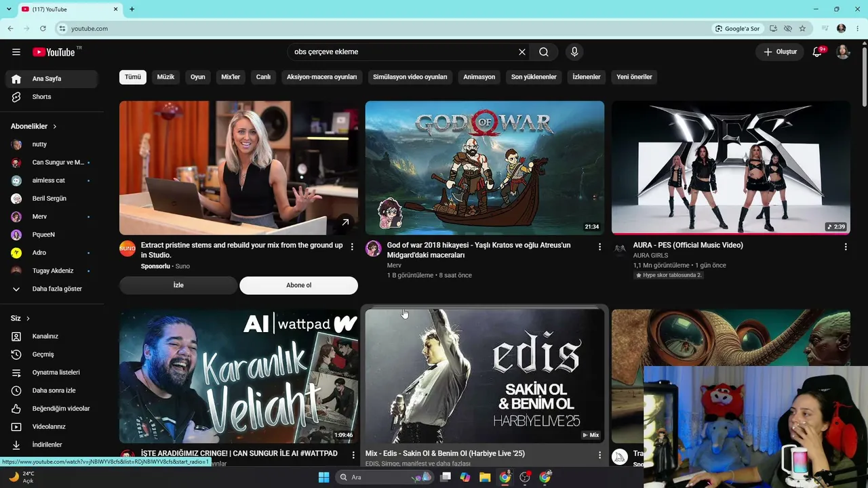Image resolution: width=868 pixels, height=488 pixels.
Task: Open the Beril Sergün subscription channel
Action: (x=52, y=199)
